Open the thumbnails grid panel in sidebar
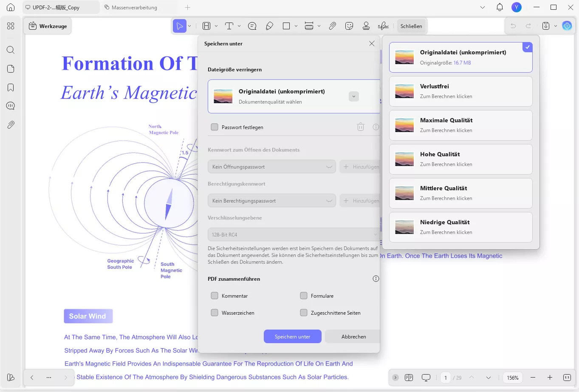 point(11,26)
